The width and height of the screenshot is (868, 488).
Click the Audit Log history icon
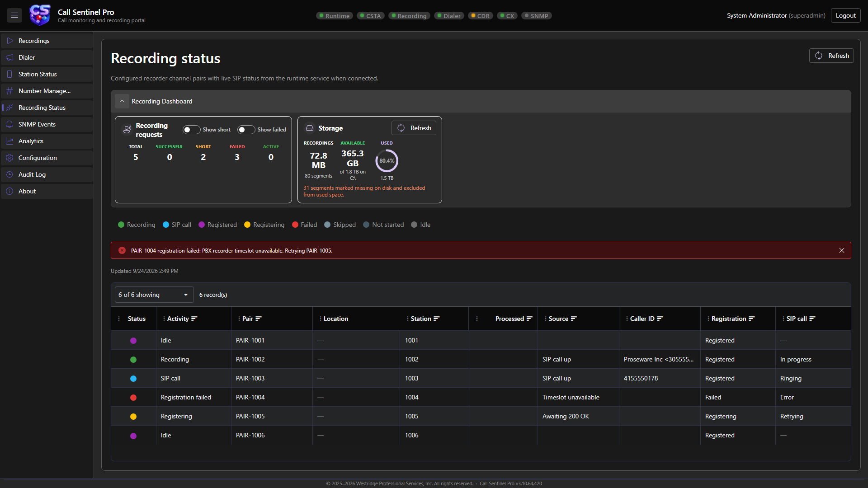[x=9, y=174]
